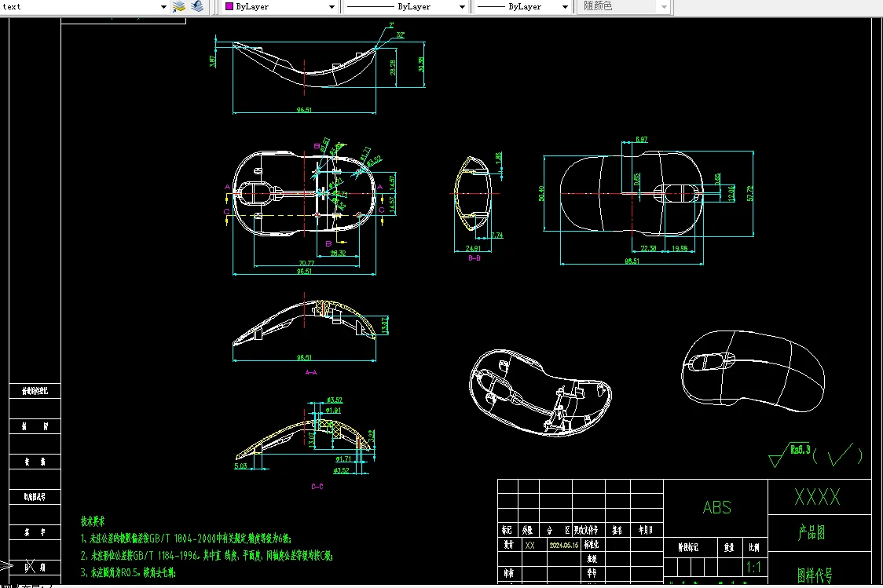This screenshot has height=588, width=883.
Task: Select the XXXX text in title block
Action: (817, 497)
